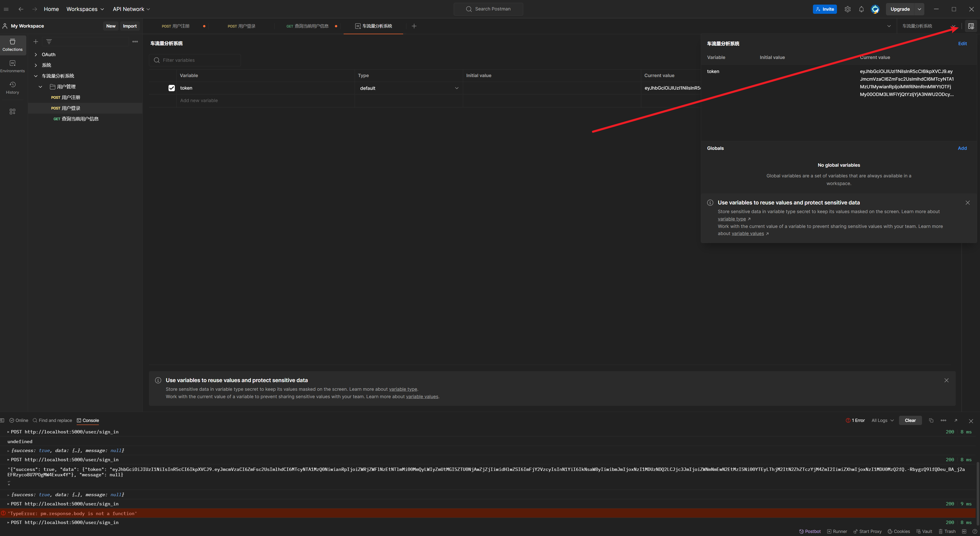This screenshot has width=980, height=536.
Task: Open the Upgrade dropdown arrow
Action: [x=919, y=9]
